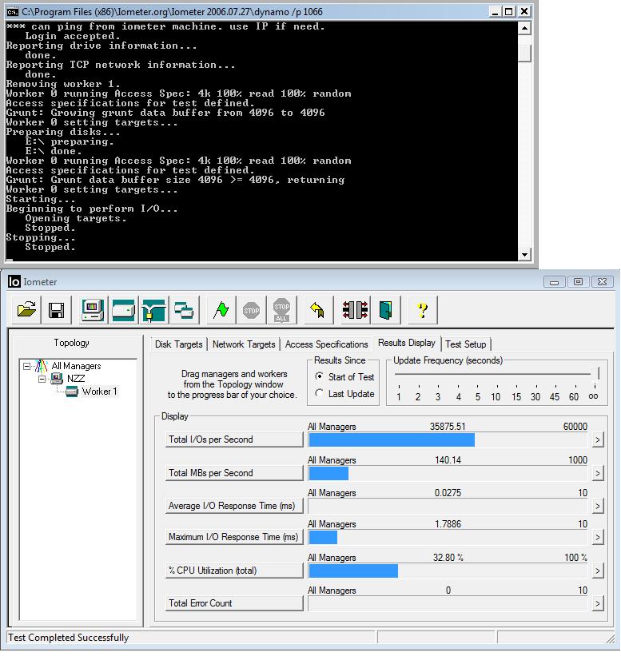Screen dimensions: 621x672
Task: Select the NZZ manager node
Action: tap(76, 379)
